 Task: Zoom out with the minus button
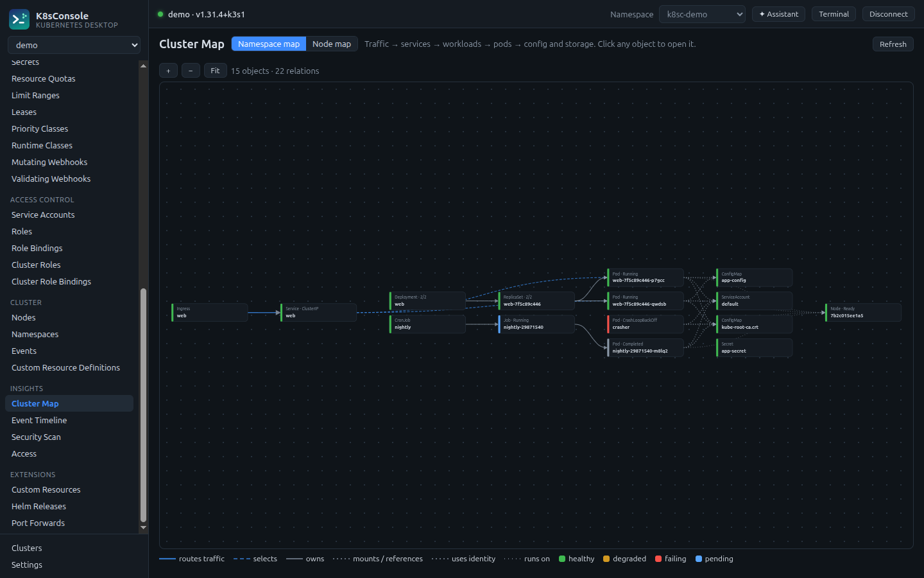(x=191, y=71)
